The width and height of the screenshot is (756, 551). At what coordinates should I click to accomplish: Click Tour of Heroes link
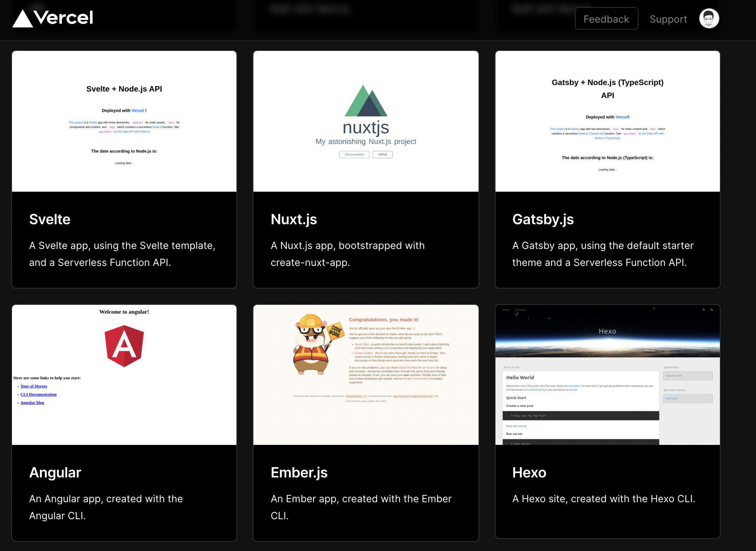click(x=34, y=386)
